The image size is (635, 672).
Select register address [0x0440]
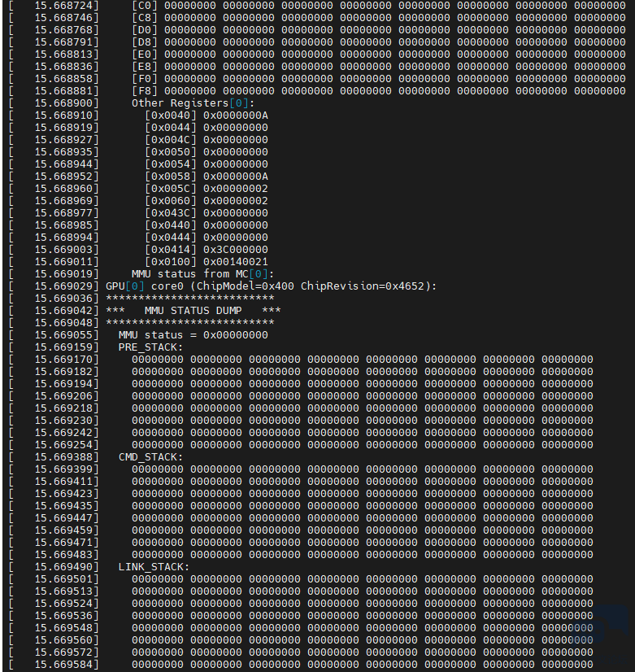point(171,225)
